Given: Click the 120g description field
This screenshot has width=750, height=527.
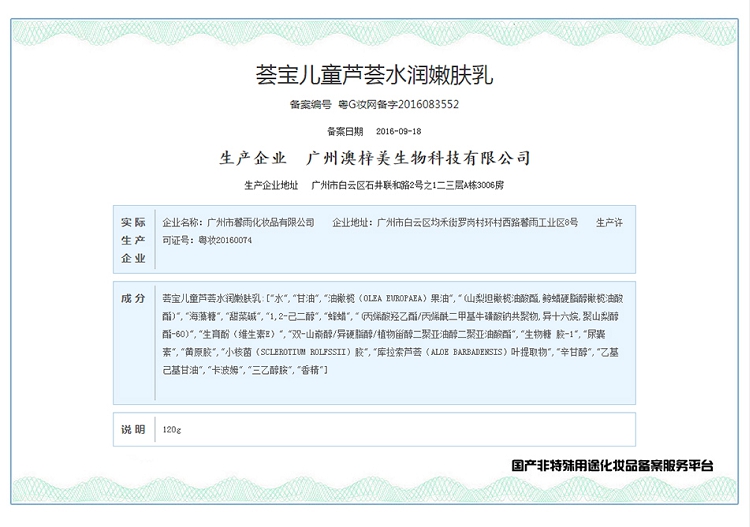Looking at the screenshot, I should pyautogui.click(x=172, y=429).
